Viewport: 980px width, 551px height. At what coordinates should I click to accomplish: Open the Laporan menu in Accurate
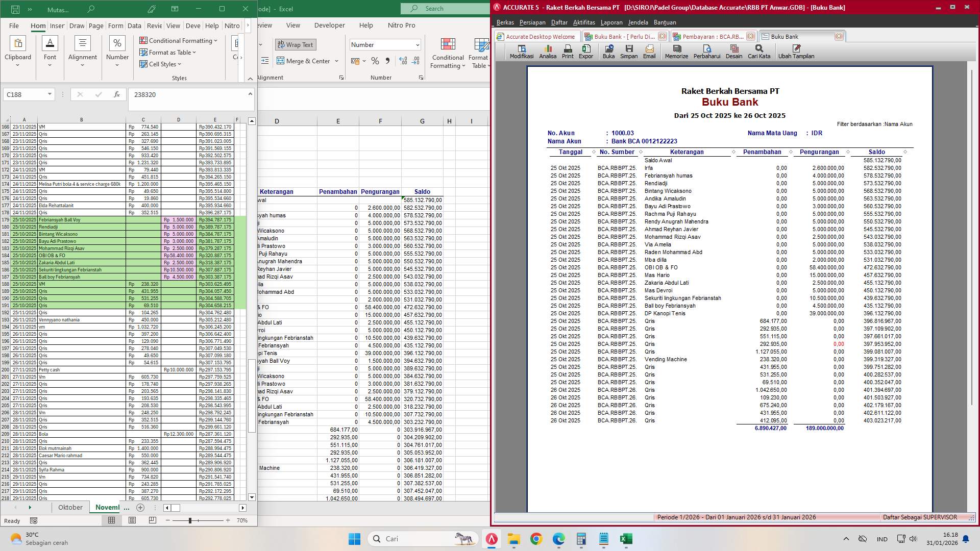[x=611, y=22]
